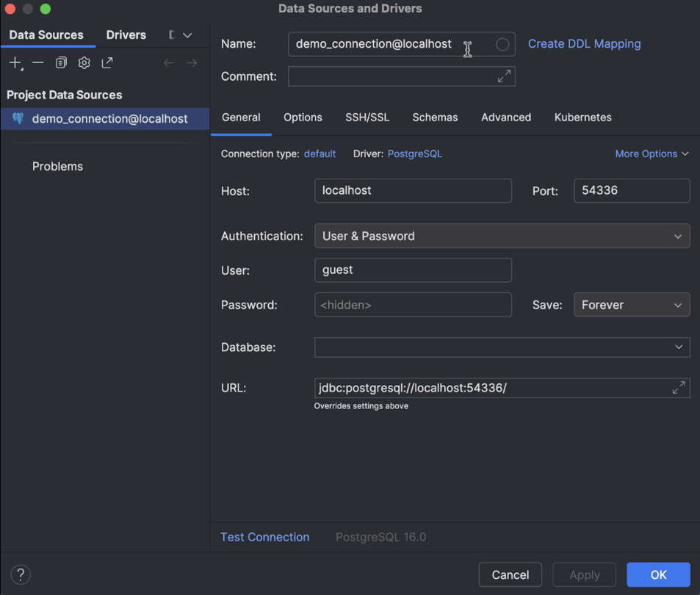Click the Host input field
This screenshot has width=700, height=595.
click(x=413, y=190)
